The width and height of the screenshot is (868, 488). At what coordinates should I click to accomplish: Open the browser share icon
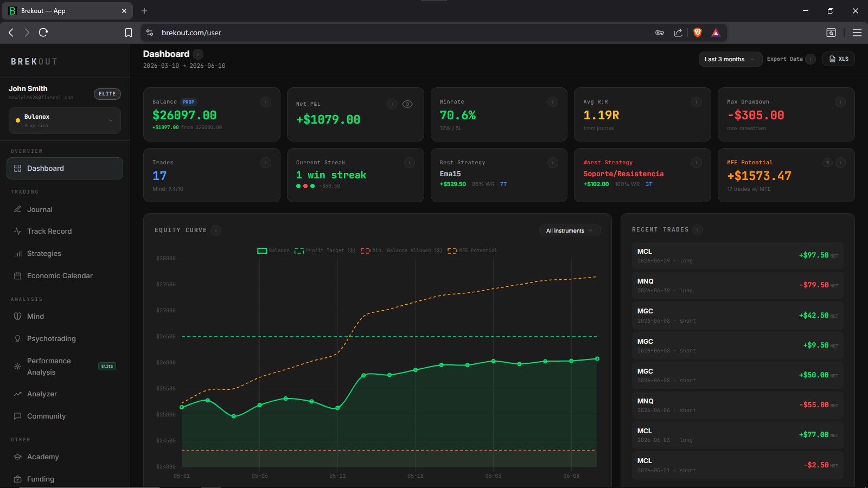pyautogui.click(x=678, y=33)
